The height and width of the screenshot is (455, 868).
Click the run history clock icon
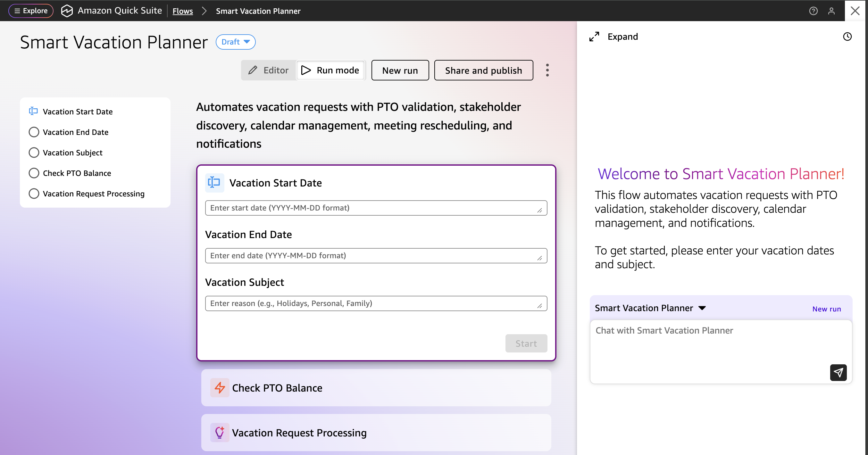847,37
